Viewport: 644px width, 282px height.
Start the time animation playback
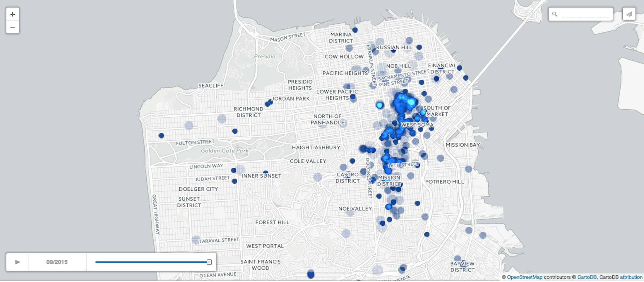[18, 262]
